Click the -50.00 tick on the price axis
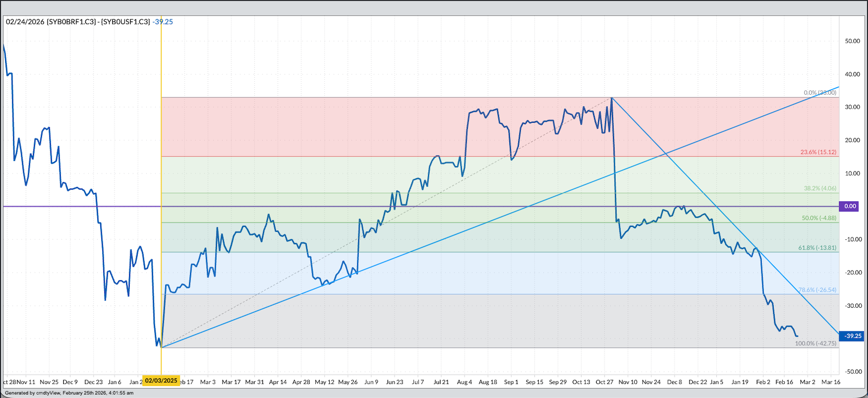The image size is (868, 398). coord(852,372)
